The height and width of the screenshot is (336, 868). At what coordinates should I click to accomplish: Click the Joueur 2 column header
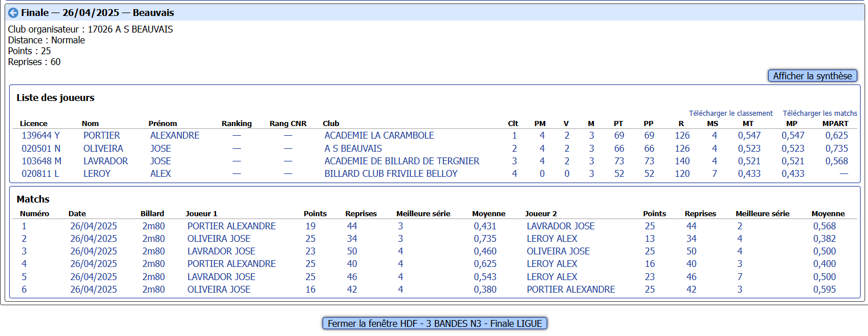[541, 213]
